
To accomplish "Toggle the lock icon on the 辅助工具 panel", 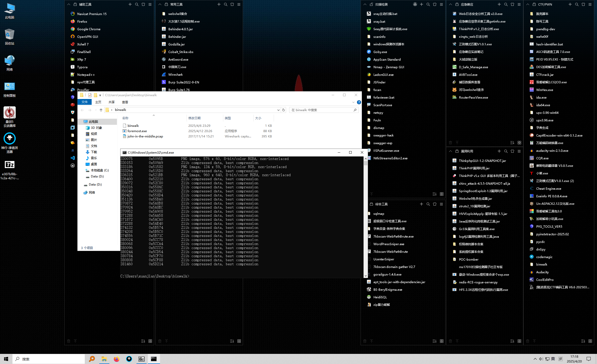I will coord(75,4).
